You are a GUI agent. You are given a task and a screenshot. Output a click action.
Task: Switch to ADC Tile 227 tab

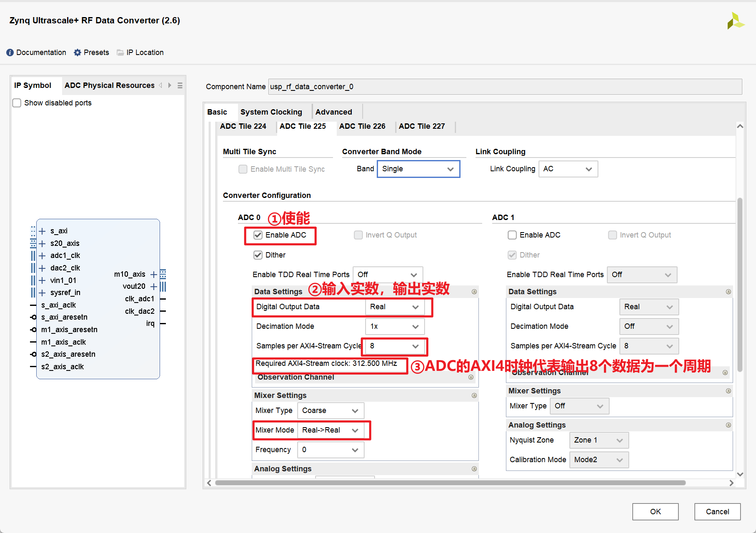pyautogui.click(x=422, y=126)
